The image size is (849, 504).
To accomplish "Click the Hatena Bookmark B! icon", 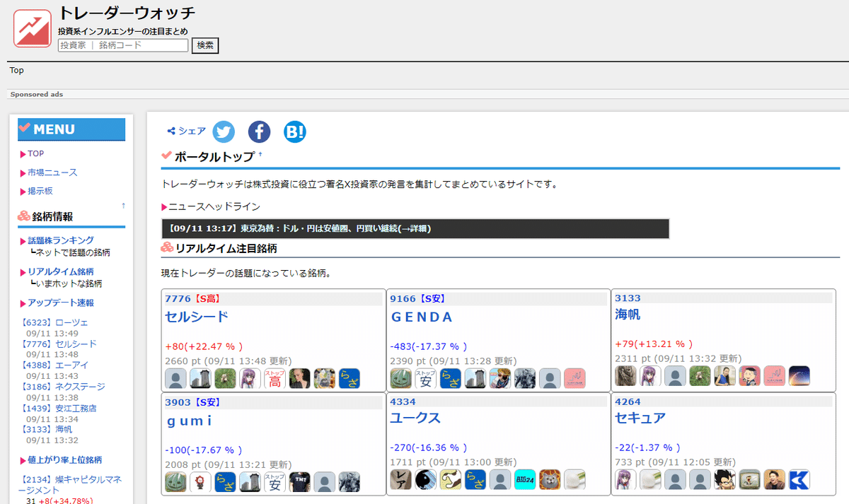I will click(294, 131).
